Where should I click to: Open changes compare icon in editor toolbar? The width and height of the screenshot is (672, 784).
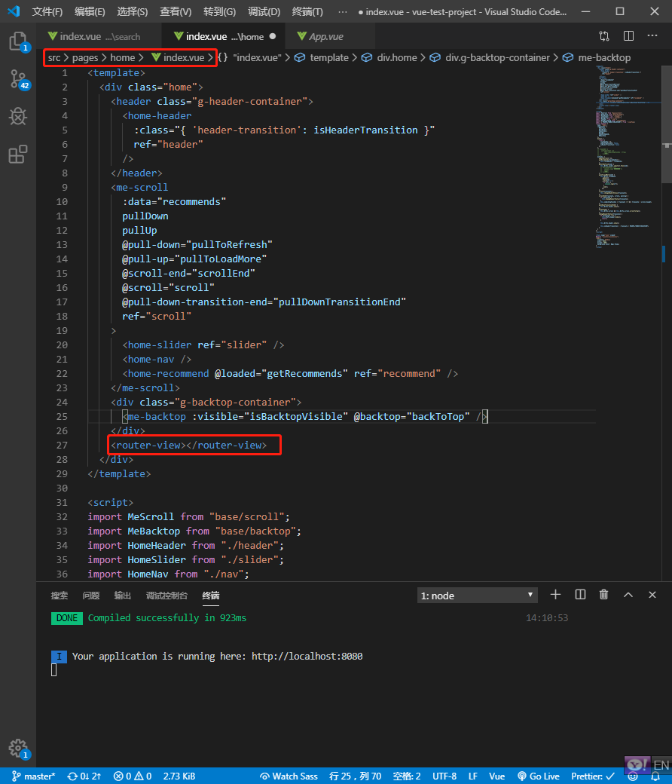click(604, 36)
